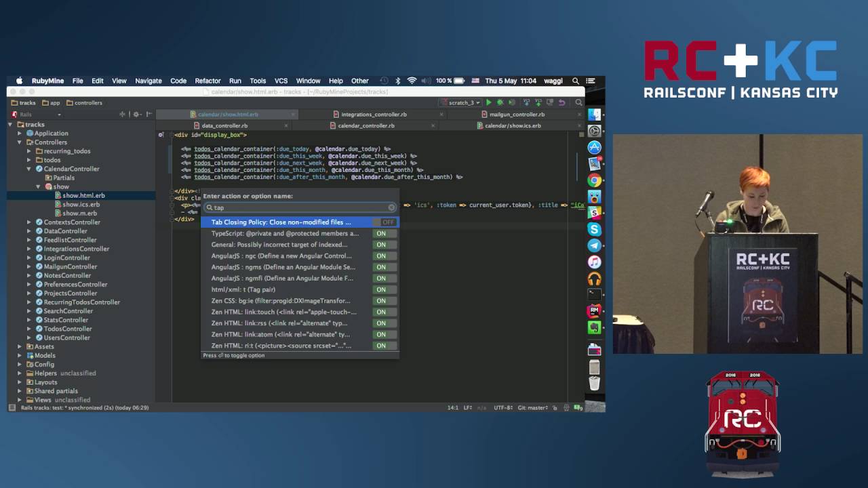Click LF line separator in the status bar
The image size is (868, 488).
pyautogui.click(x=468, y=407)
